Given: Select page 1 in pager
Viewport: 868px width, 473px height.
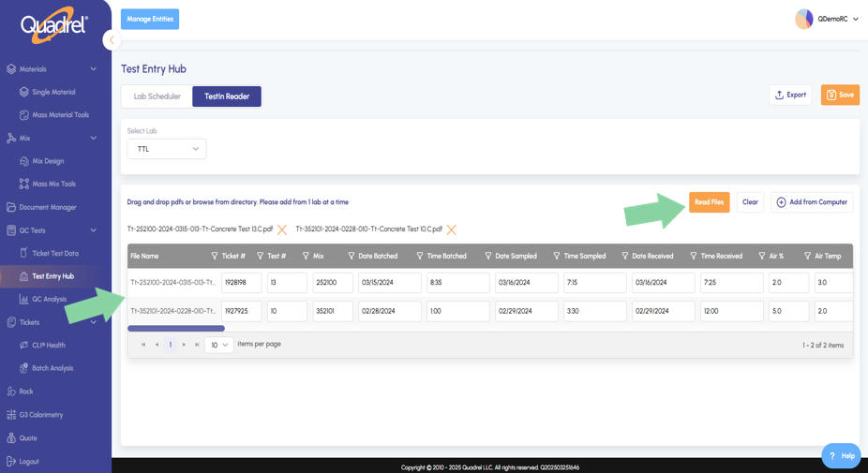Looking at the screenshot, I should tap(171, 345).
